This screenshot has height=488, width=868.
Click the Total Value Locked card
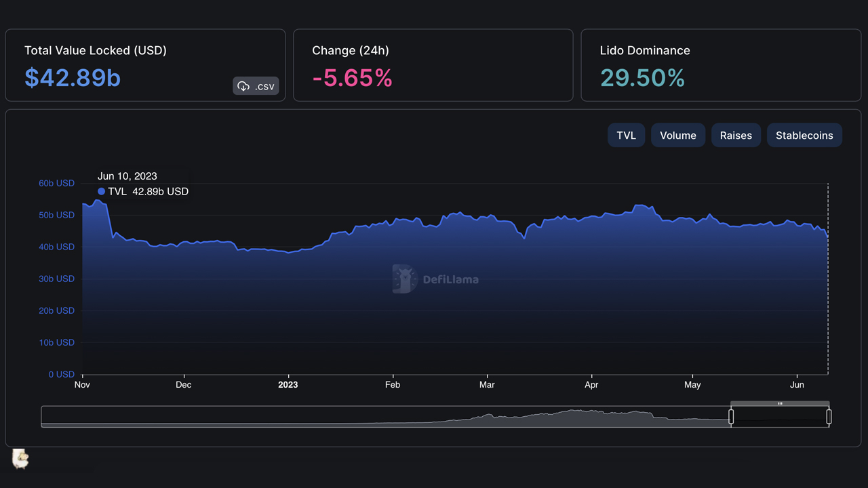[145, 64]
